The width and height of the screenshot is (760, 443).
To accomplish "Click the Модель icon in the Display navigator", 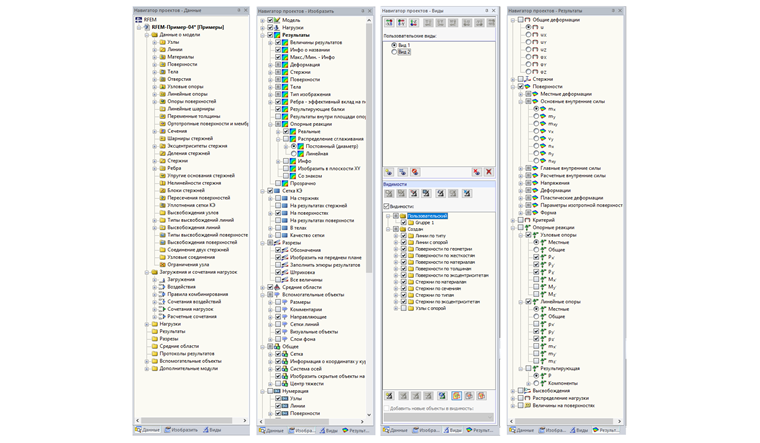I will pos(278,20).
